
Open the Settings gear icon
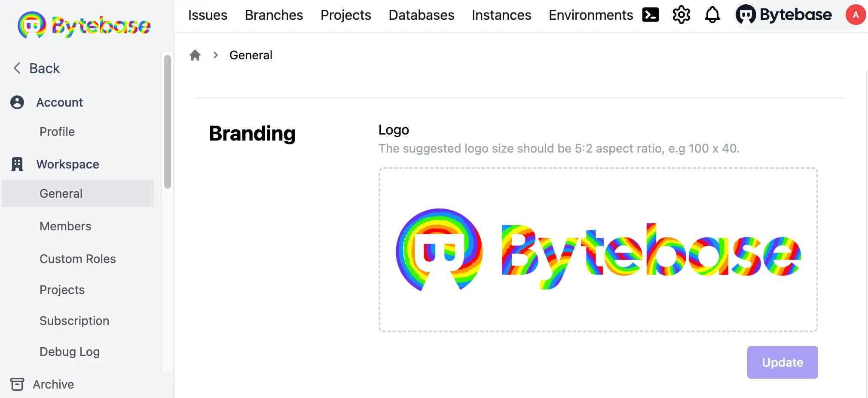(681, 15)
